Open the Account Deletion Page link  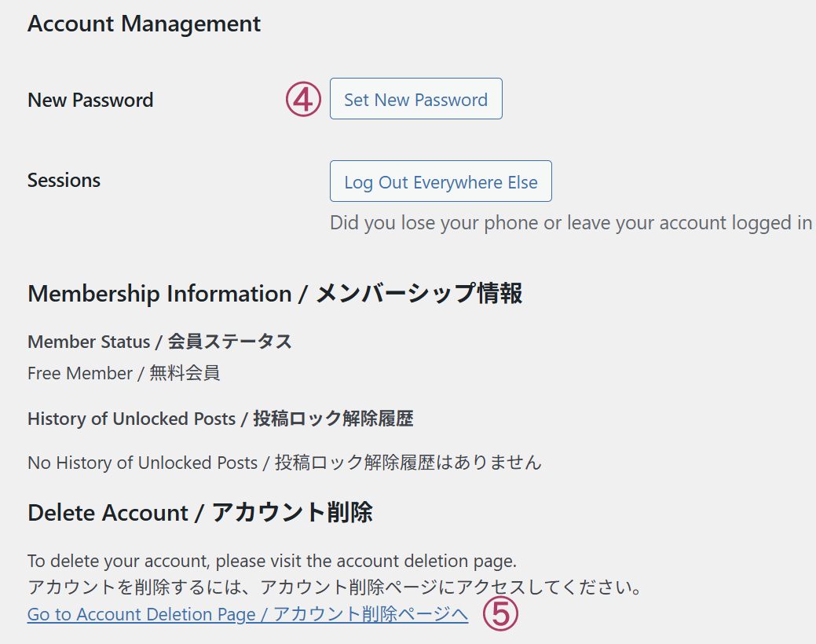247,614
